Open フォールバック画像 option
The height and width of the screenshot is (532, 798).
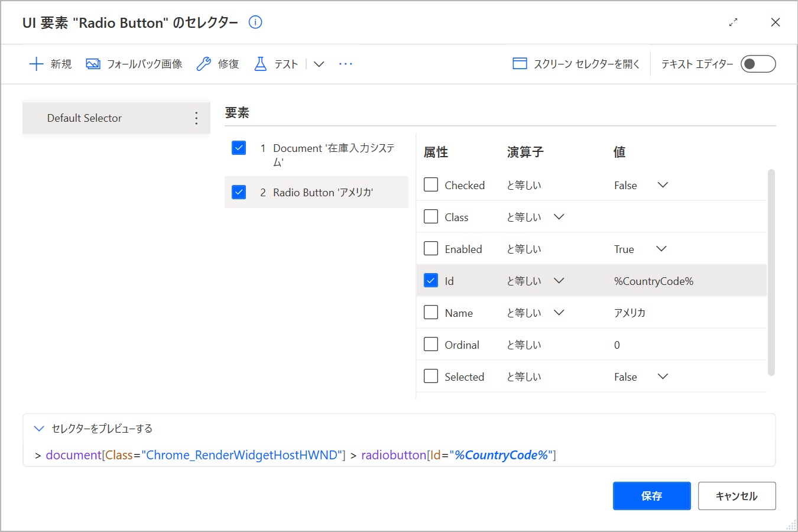coord(134,64)
